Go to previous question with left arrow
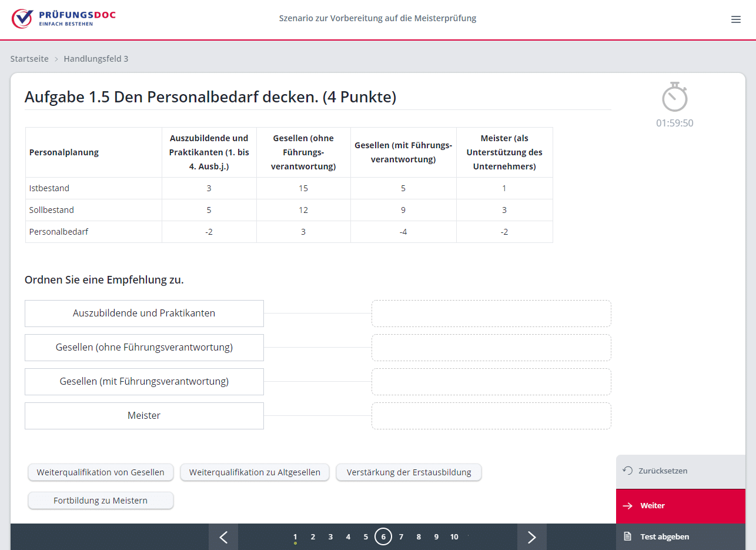The width and height of the screenshot is (756, 550). point(223,536)
